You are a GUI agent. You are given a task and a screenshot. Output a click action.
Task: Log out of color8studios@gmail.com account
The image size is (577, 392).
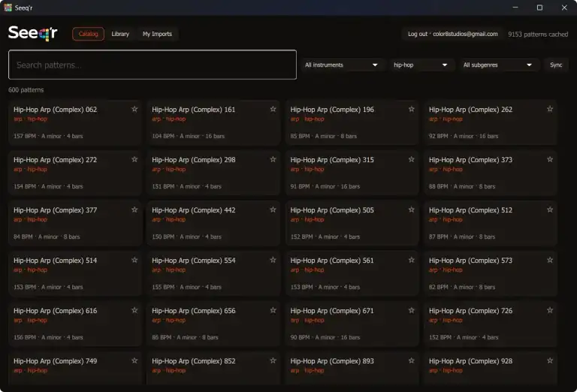(x=452, y=34)
